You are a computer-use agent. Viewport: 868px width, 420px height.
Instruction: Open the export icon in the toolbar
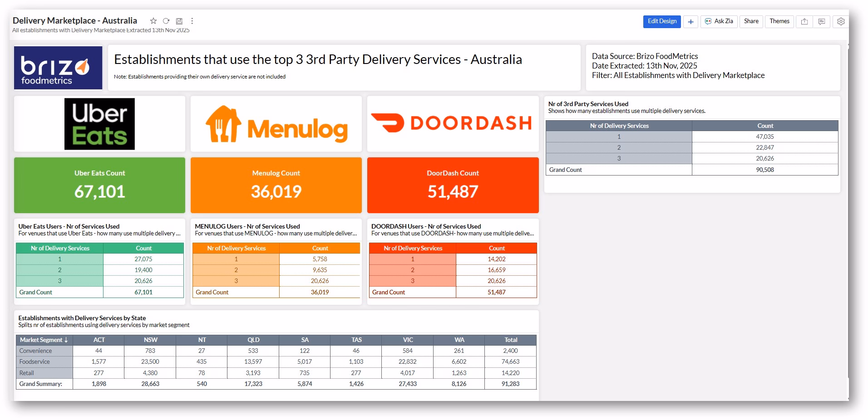pyautogui.click(x=804, y=22)
